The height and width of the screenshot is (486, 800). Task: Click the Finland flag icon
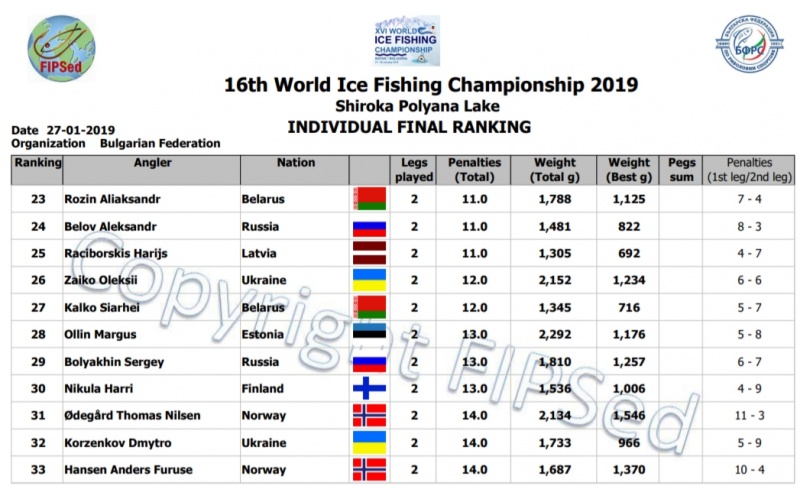(369, 388)
